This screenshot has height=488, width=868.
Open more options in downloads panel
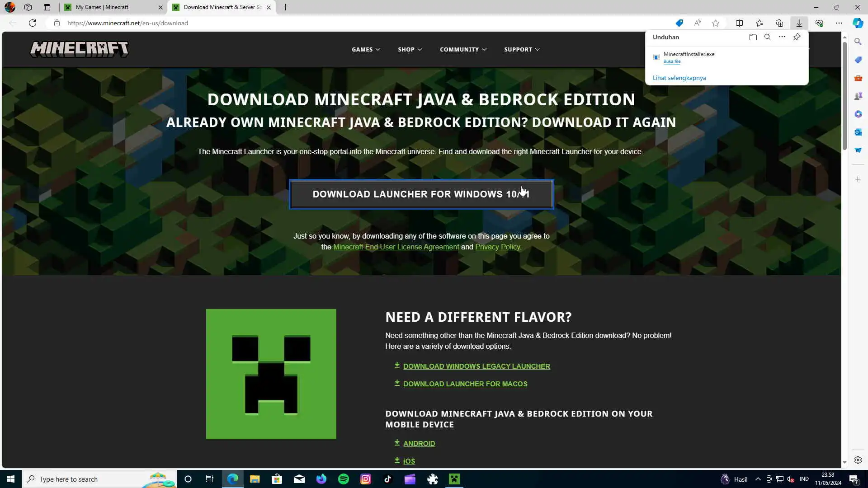[x=782, y=37]
